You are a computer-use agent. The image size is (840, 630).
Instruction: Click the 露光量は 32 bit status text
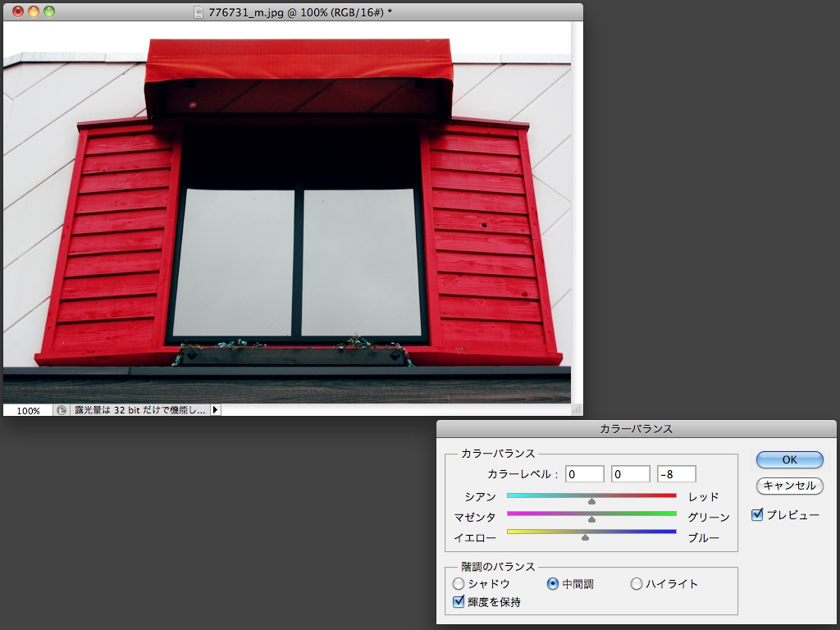pyautogui.click(x=139, y=410)
